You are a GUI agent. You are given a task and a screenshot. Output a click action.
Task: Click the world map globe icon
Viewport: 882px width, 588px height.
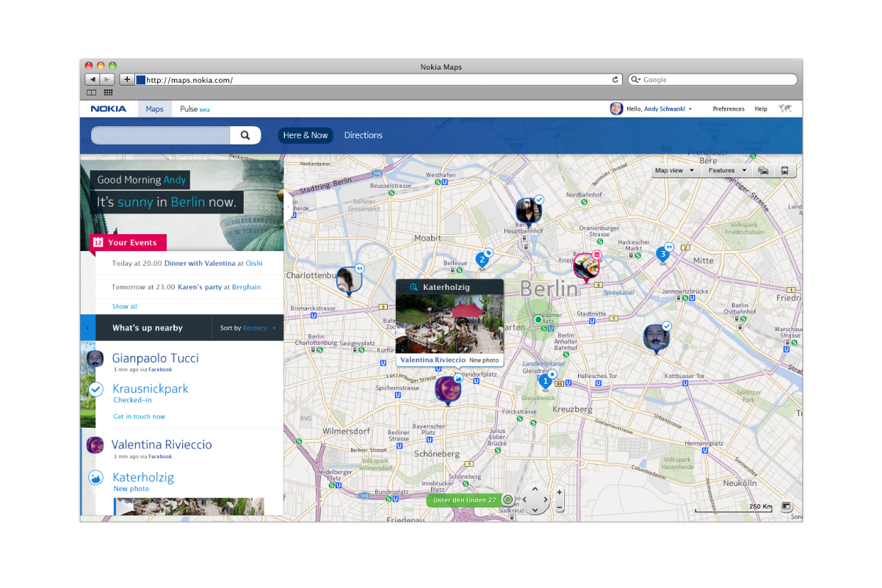coord(785,109)
